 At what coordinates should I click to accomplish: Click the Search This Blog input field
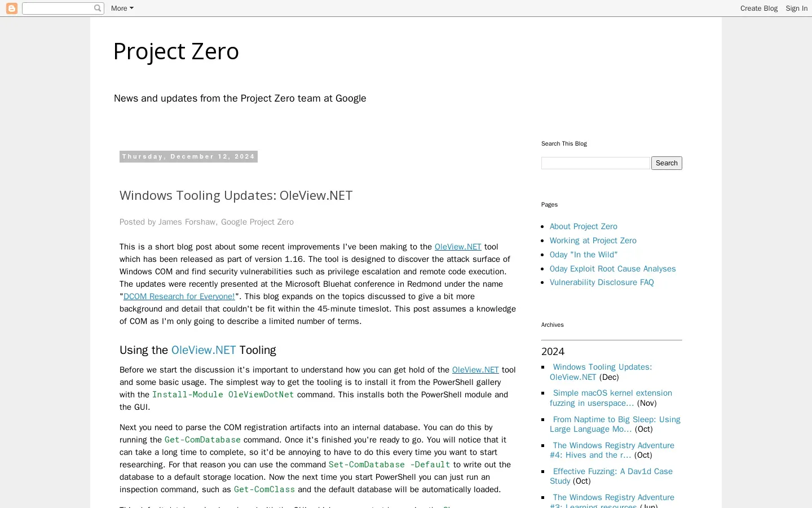(x=595, y=163)
